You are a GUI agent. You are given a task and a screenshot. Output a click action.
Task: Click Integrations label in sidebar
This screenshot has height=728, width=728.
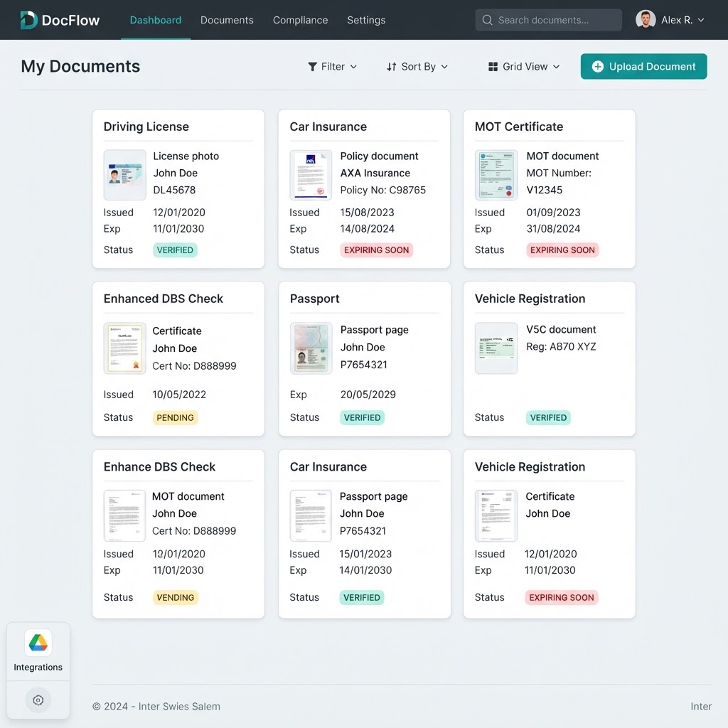coord(38,667)
